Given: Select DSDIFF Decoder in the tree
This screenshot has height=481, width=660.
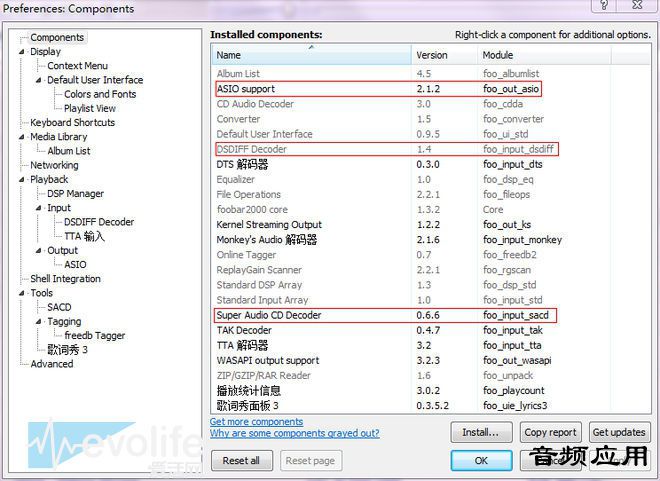Looking at the screenshot, I should click(x=99, y=222).
